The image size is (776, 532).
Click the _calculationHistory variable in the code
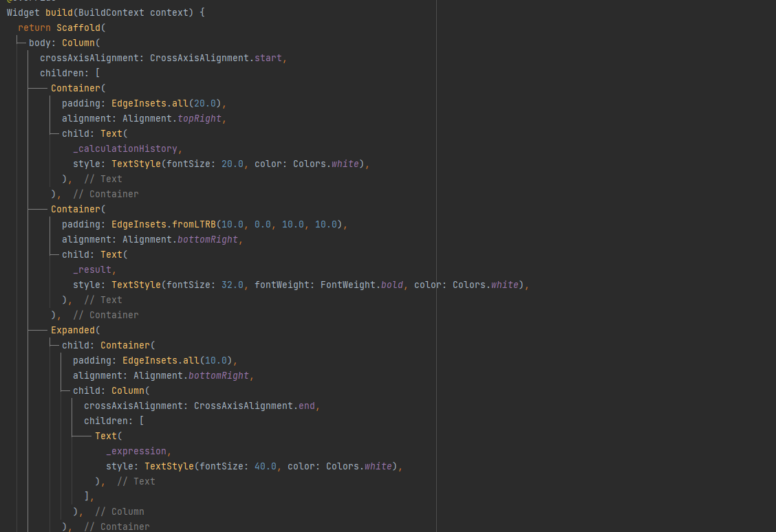(x=125, y=149)
